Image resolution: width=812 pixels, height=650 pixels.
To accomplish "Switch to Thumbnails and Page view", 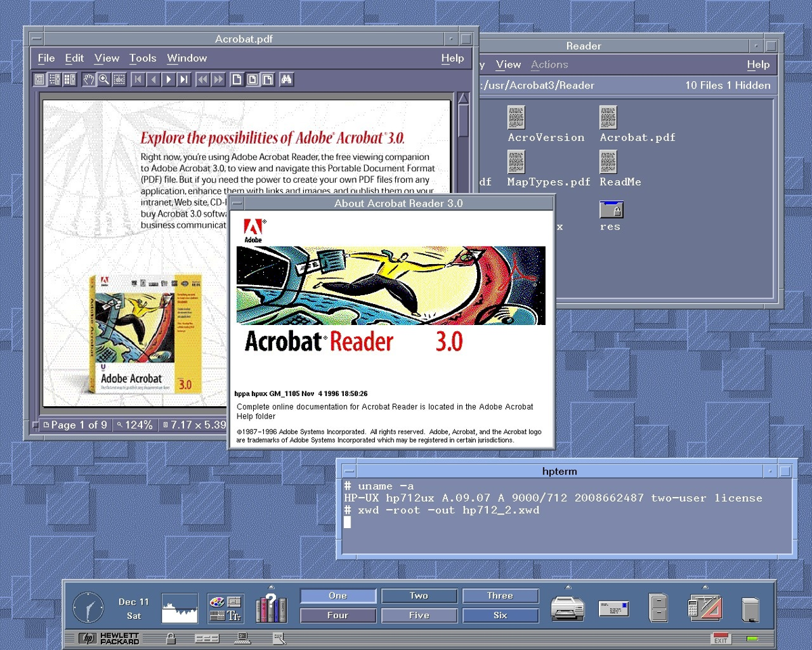I will [x=70, y=79].
